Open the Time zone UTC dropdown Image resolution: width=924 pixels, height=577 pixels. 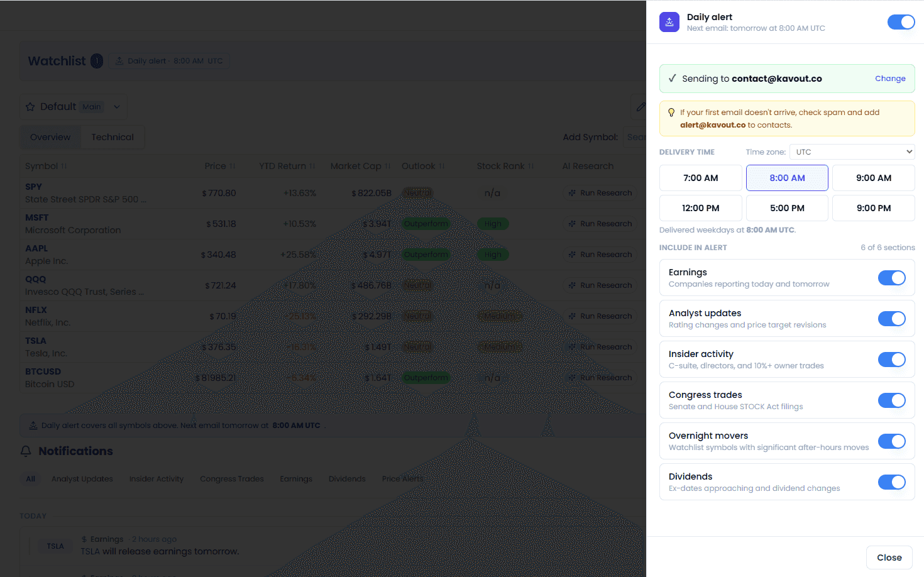tap(852, 152)
